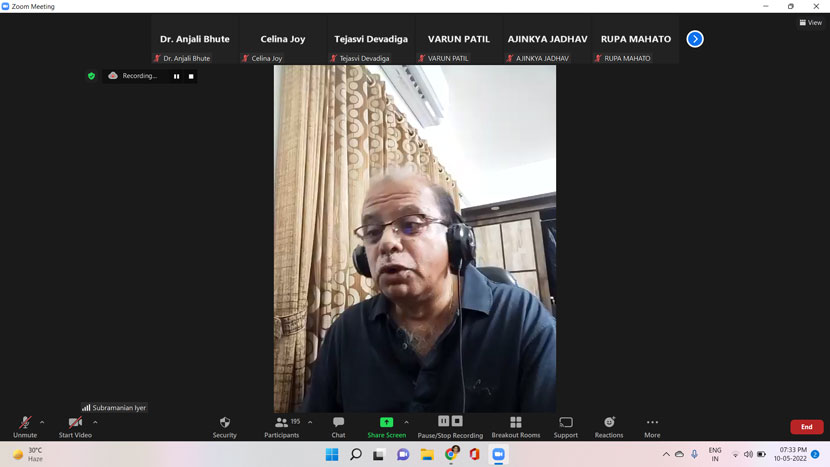Open the View layout menu

[810, 22]
